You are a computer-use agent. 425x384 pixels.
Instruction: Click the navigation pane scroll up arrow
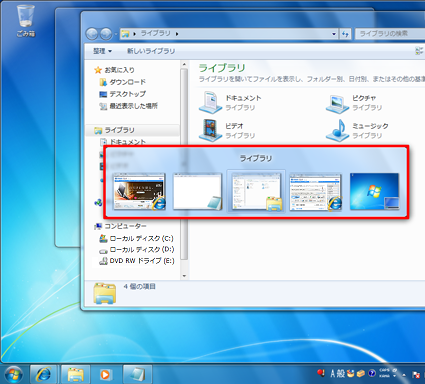click(x=184, y=64)
